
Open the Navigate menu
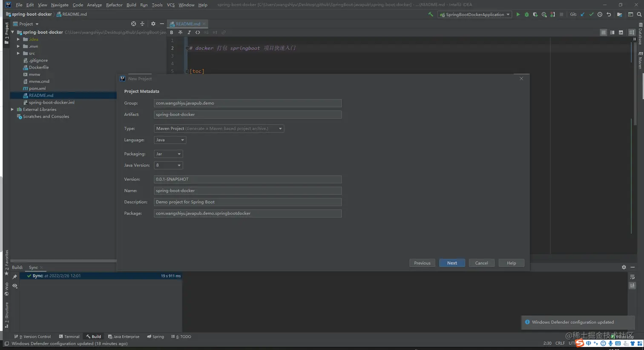click(x=60, y=5)
